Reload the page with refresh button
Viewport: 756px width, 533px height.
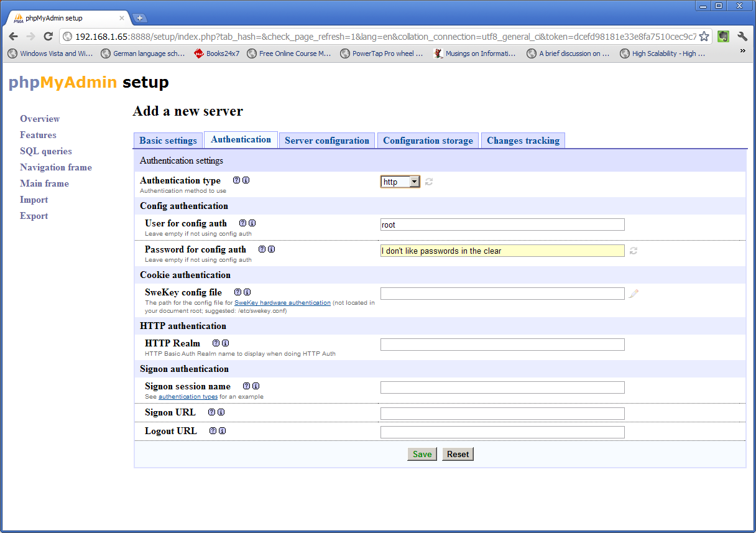[x=48, y=37]
